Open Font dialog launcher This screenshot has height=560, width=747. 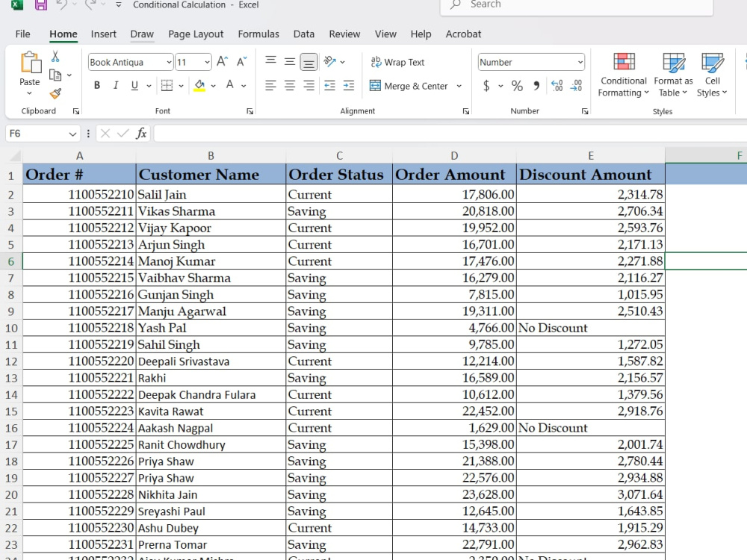tap(249, 111)
